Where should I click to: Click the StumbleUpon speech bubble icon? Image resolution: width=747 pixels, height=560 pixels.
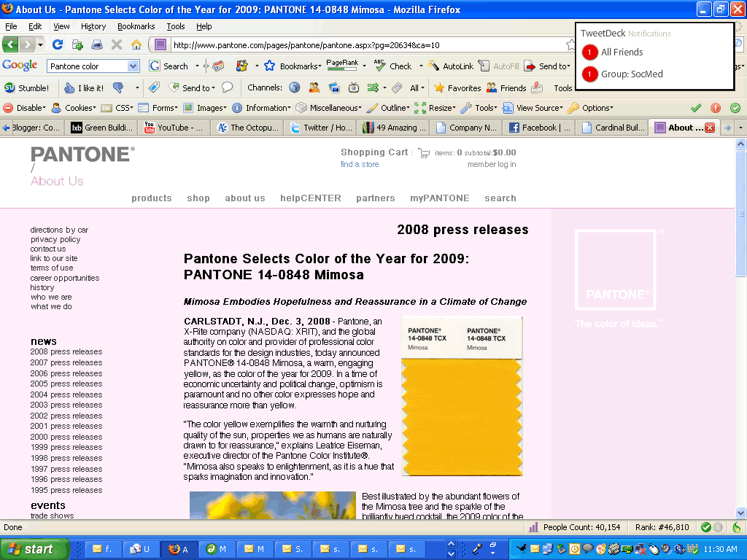point(228,87)
